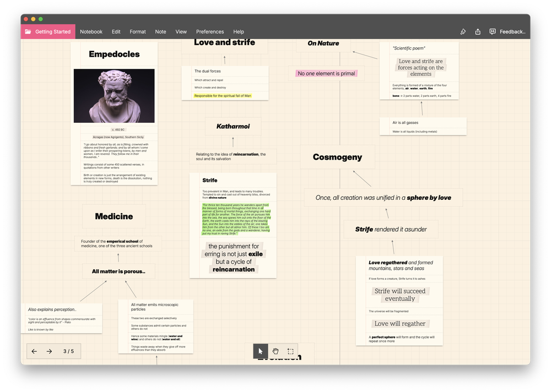Click the punishment for erring text block

234,258
